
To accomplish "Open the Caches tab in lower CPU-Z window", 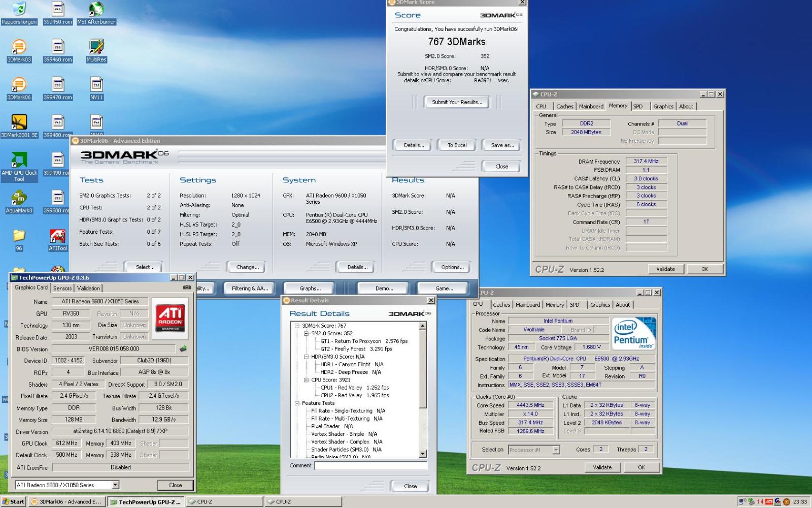I will (501, 305).
